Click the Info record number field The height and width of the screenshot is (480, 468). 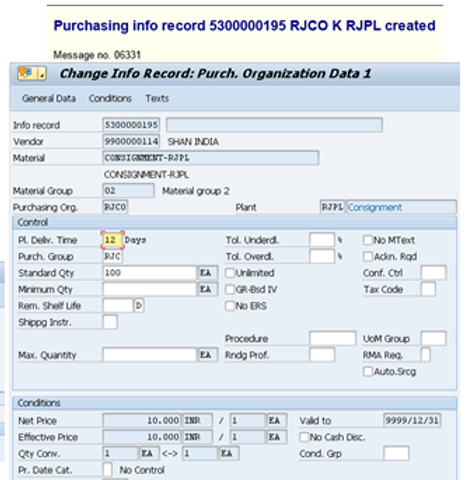(x=131, y=125)
